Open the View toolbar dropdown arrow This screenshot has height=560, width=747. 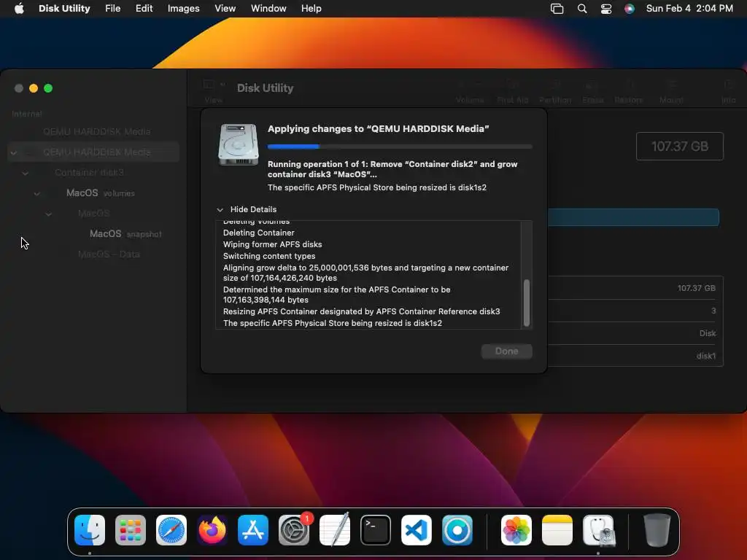(x=222, y=85)
